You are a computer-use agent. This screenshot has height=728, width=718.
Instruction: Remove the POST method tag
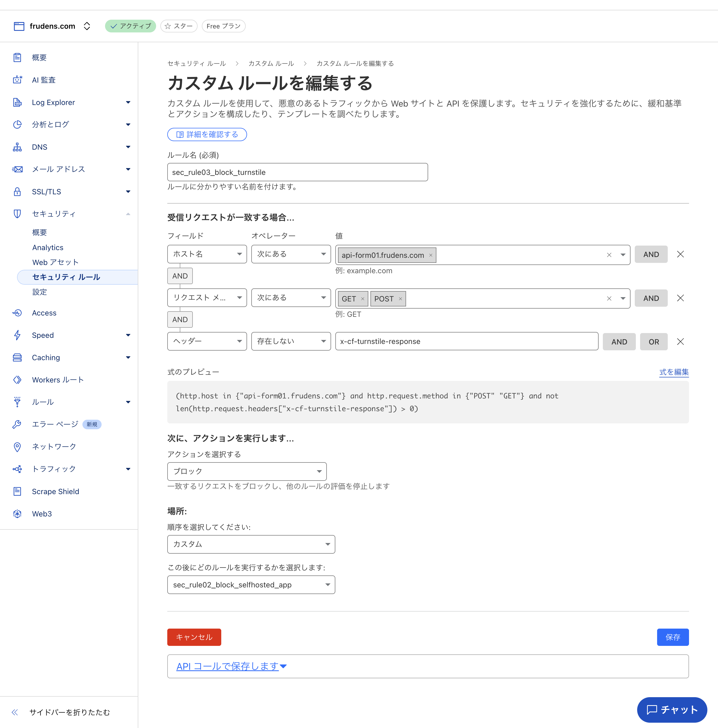(400, 299)
